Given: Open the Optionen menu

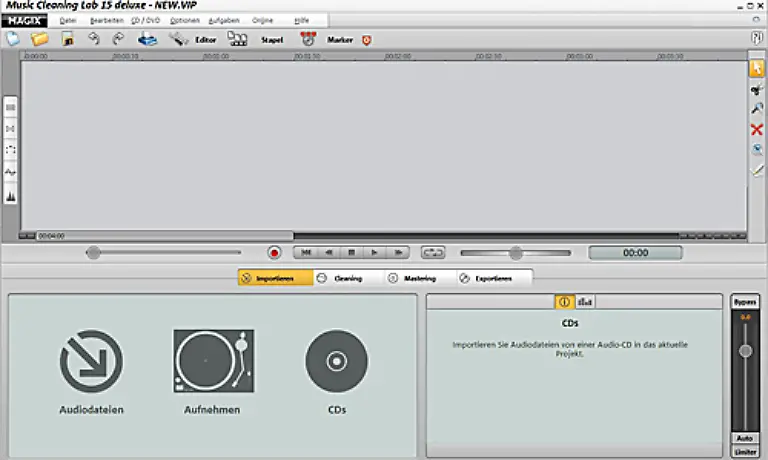Looking at the screenshot, I should 185,20.
